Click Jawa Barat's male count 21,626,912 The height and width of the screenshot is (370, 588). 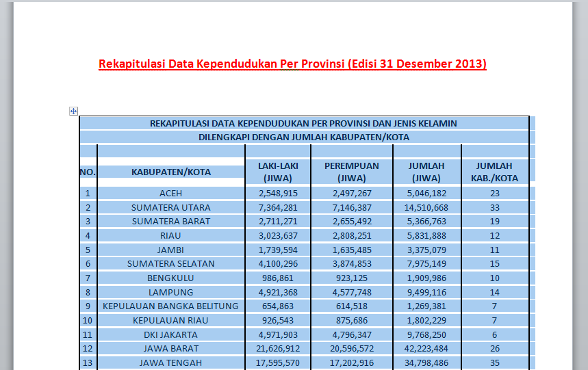tap(278, 349)
